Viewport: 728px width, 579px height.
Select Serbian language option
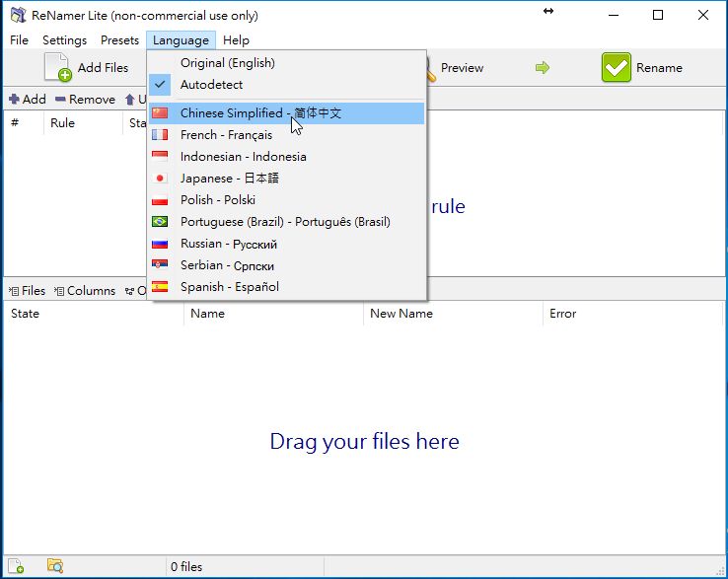pyautogui.click(x=287, y=265)
